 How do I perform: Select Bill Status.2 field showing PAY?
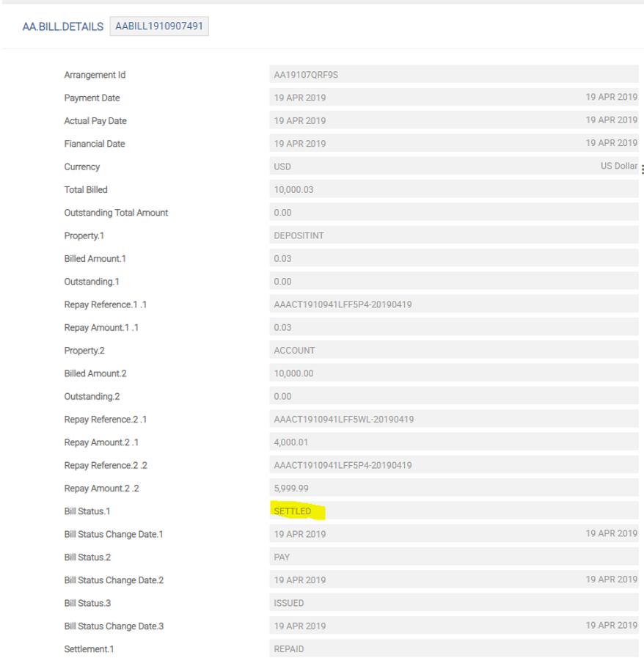[453, 558]
